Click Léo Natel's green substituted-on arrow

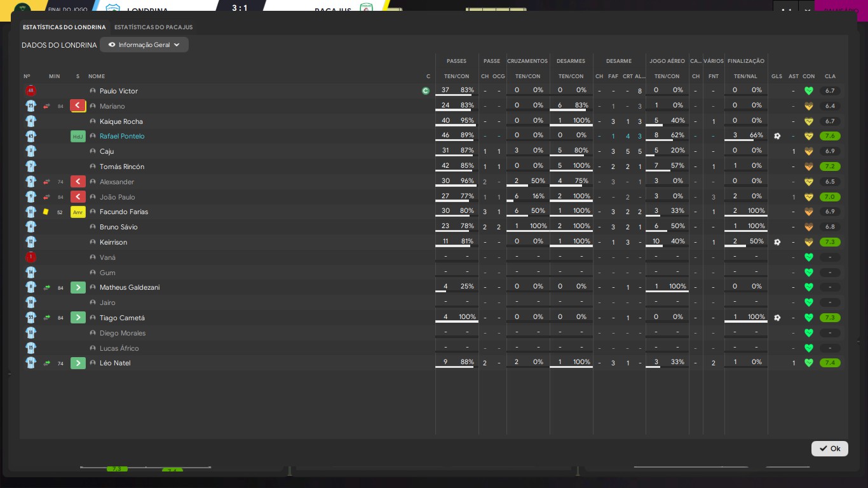78,363
